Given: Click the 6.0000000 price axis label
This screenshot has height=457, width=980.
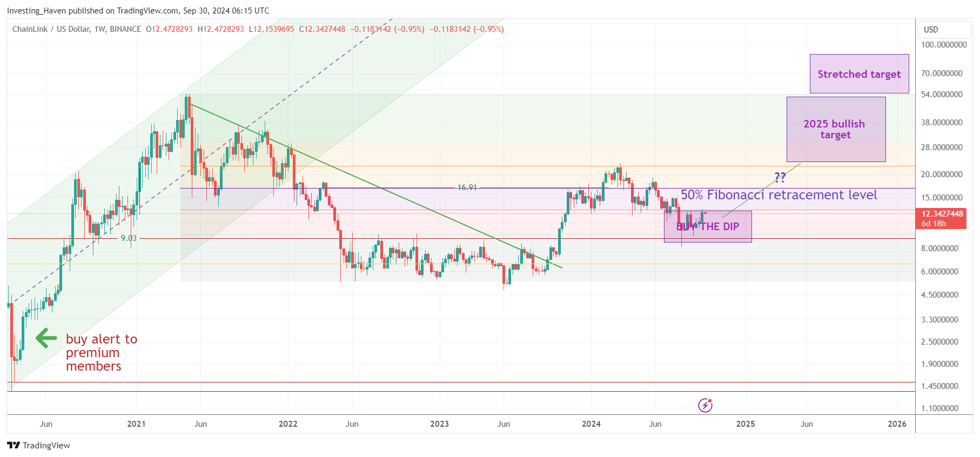Looking at the screenshot, I should (939, 271).
